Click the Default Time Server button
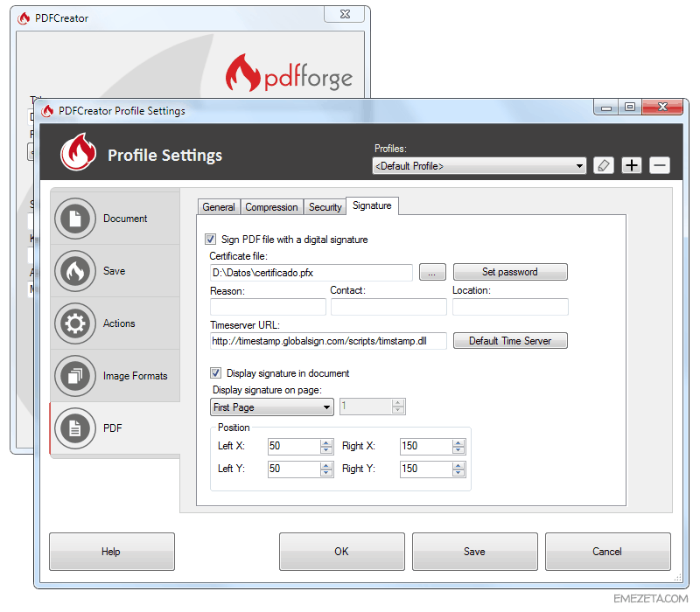The width and height of the screenshot is (700, 612). click(x=510, y=341)
